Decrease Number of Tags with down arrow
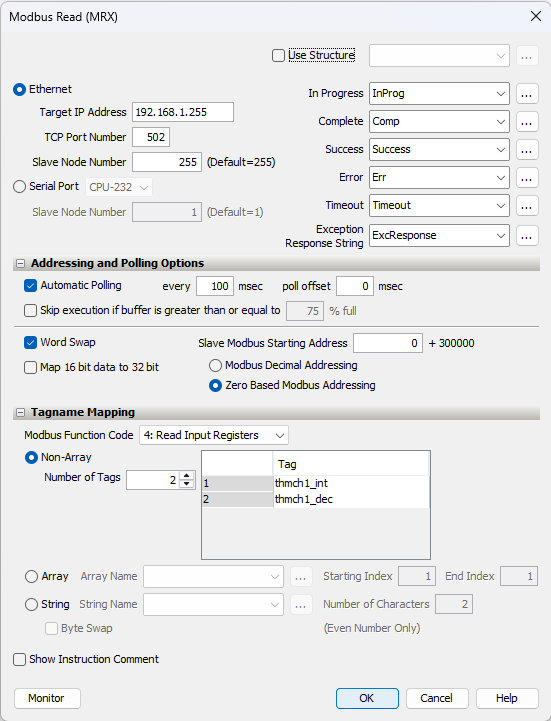This screenshot has height=721, width=551. click(186, 484)
